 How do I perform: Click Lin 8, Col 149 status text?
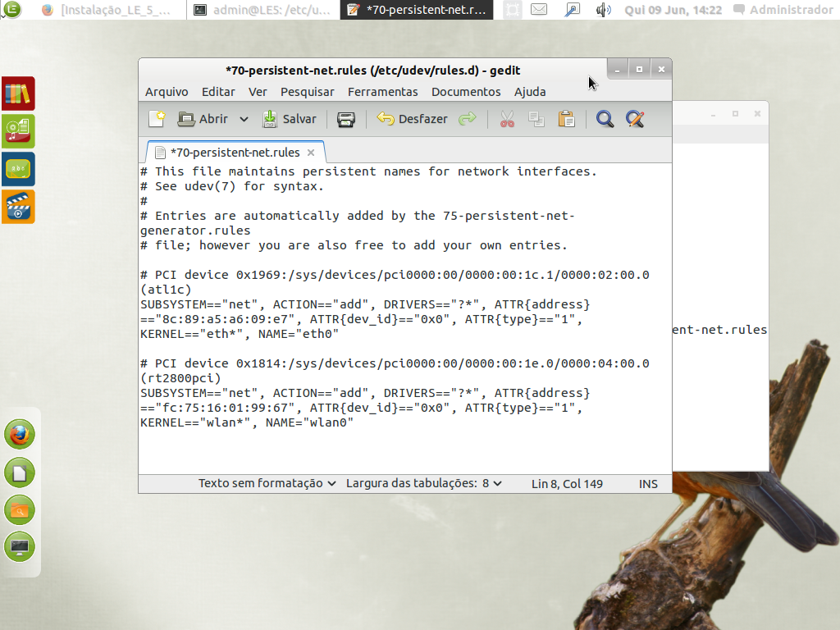point(567,484)
